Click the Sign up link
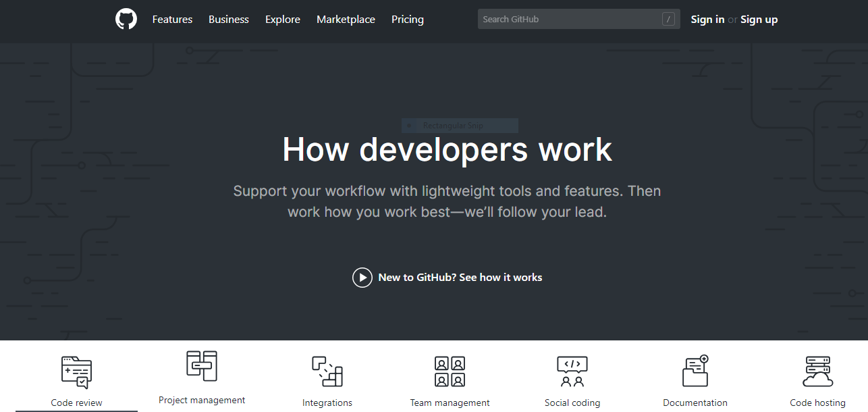 [759, 20]
